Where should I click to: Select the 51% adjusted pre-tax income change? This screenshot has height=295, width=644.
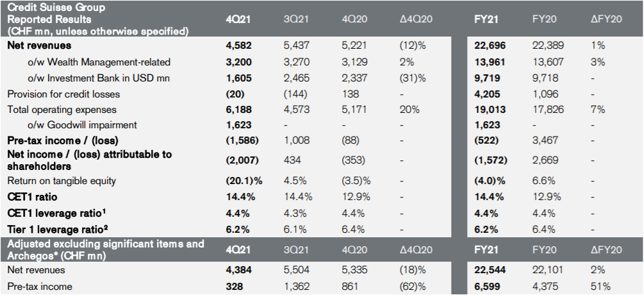(x=602, y=286)
